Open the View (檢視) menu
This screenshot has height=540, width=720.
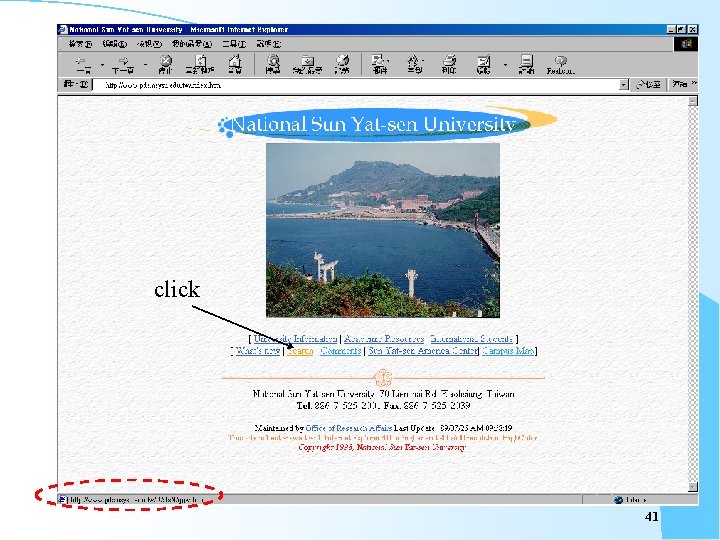[149, 44]
